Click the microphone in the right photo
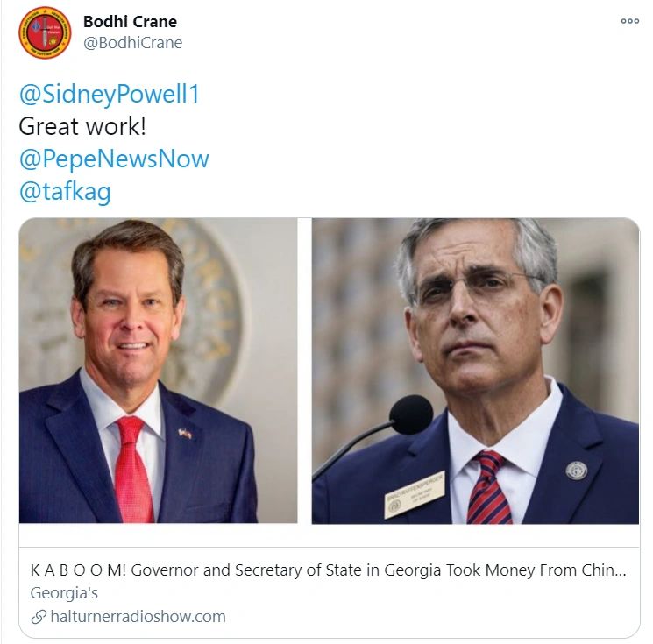 [x=410, y=414]
